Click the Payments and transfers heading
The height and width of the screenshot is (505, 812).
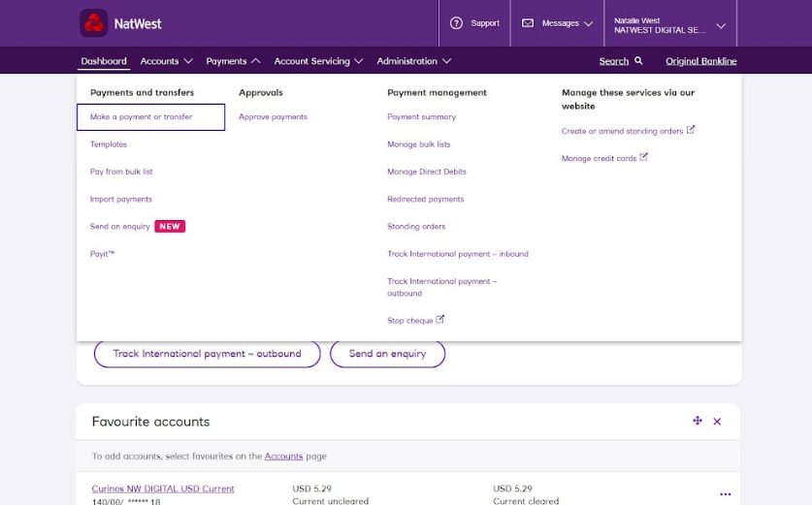click(x=142, y=93)
